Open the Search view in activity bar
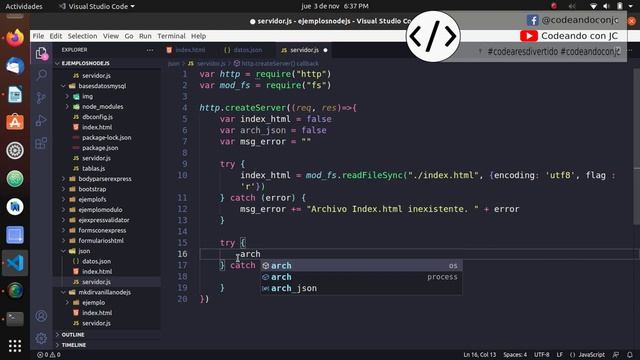This screenshot has width=640, height=360. point(41,75)
